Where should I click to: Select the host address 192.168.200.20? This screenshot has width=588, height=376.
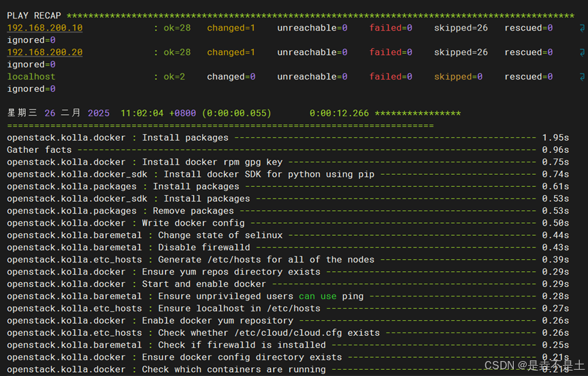click(45, 52)
